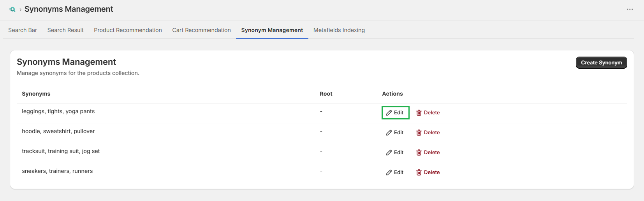Edit the leggings, tights, yoga pants synonym
Viewport: 644px width, 201px height.
pos(395,113)
